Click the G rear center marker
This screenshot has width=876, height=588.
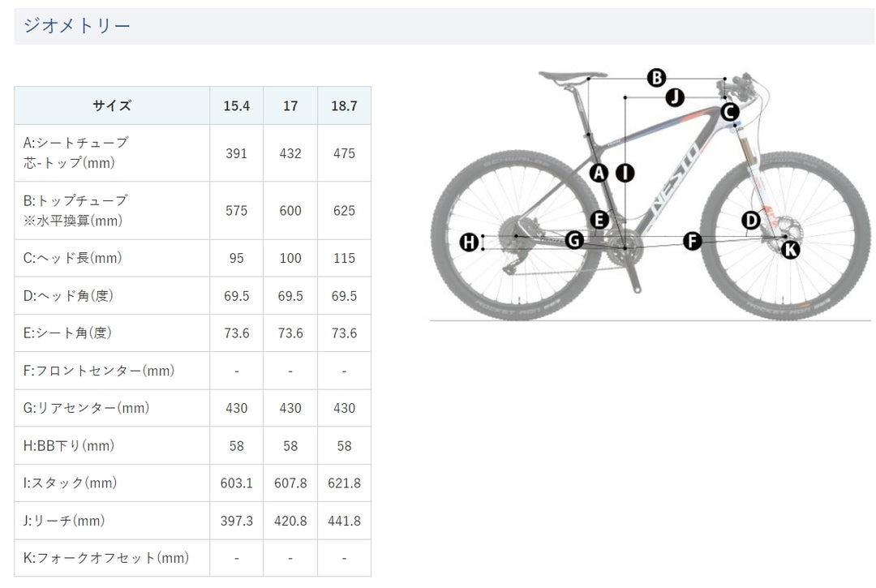tap(574, 239)
